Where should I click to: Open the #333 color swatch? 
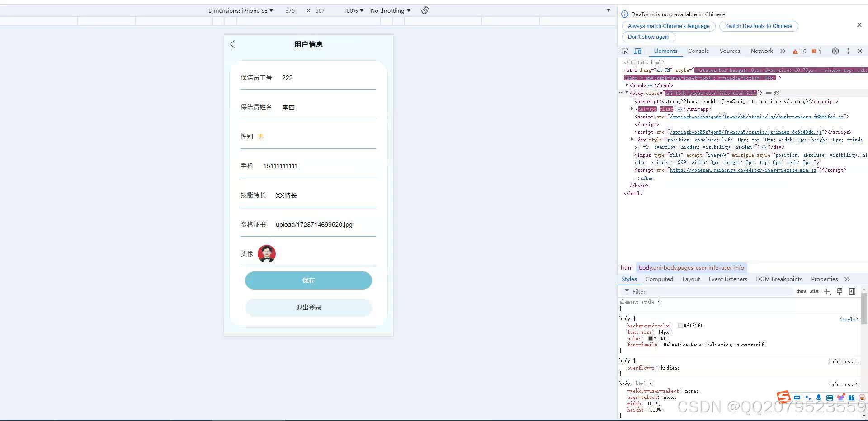click(651, 338)
